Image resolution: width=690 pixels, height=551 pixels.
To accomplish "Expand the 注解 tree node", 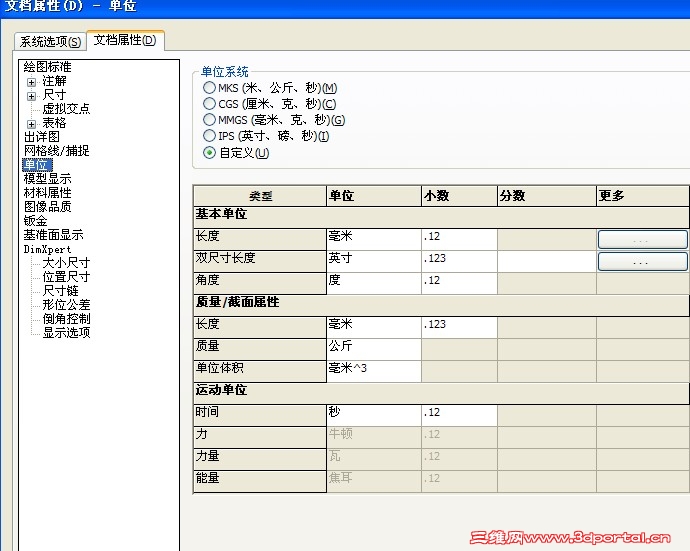I will coord(31,82).
